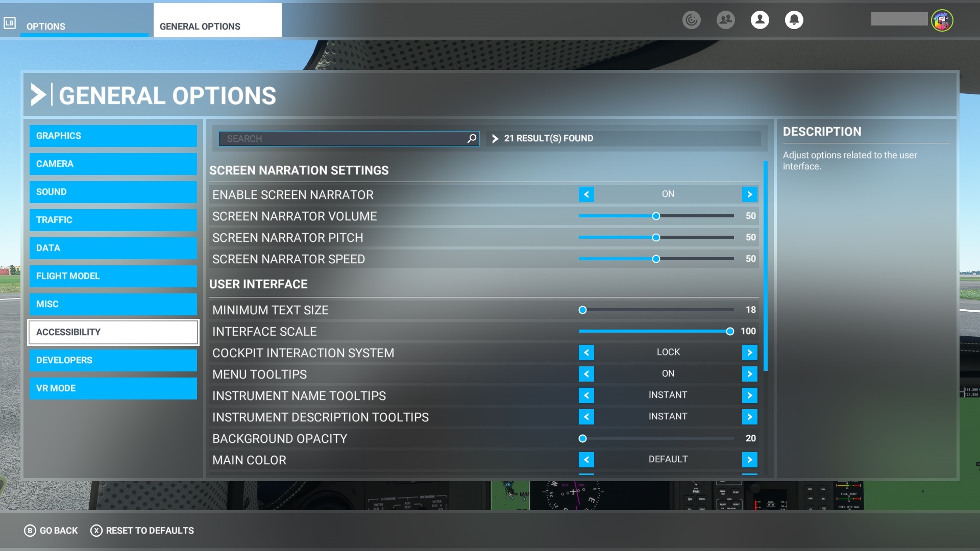Select the ACCESSIBILITY tab
This screenshot has width=980, height=551.
[113, 332]
